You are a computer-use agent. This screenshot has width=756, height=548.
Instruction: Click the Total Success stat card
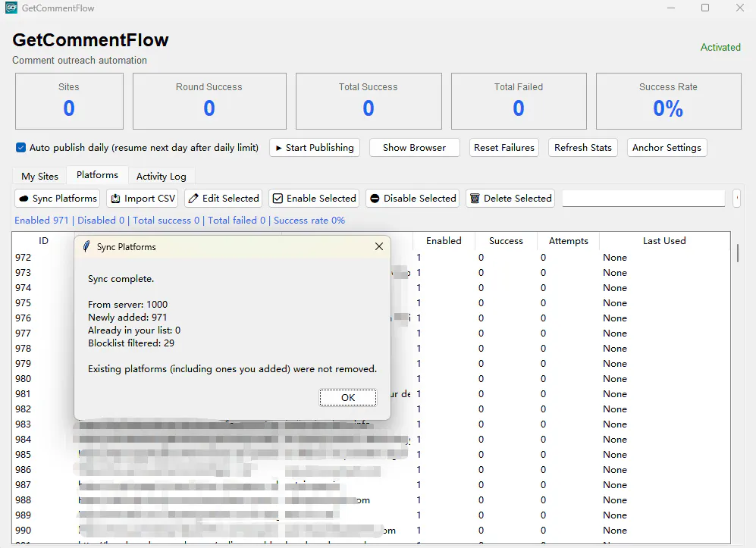click(x=369, y=102)
